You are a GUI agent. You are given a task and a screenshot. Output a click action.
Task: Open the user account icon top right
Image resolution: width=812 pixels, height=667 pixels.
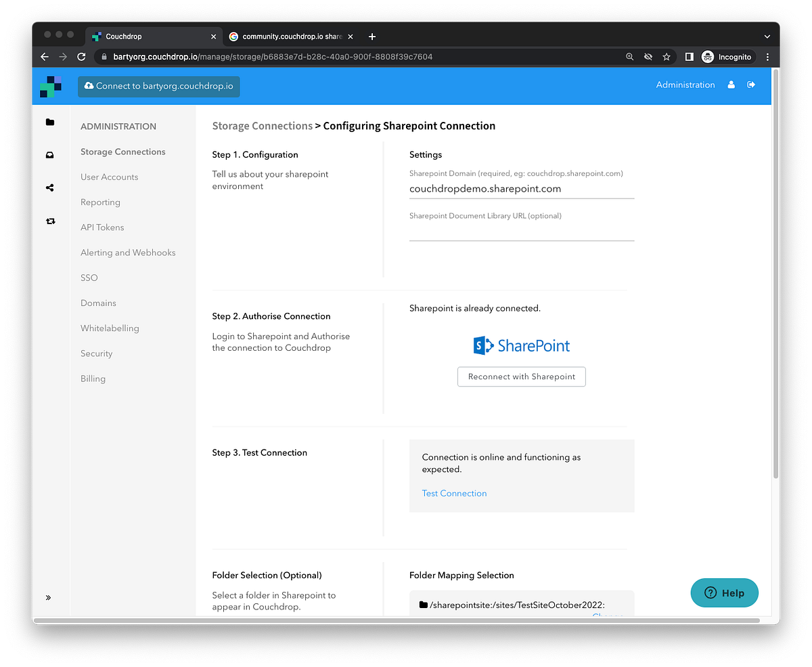[x=732, y=85]
